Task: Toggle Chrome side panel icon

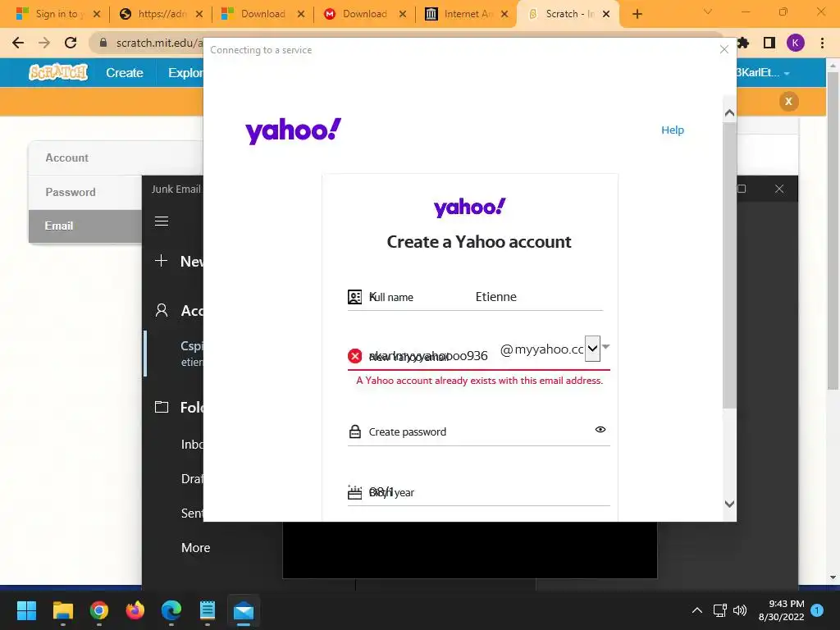Action: 769,43
